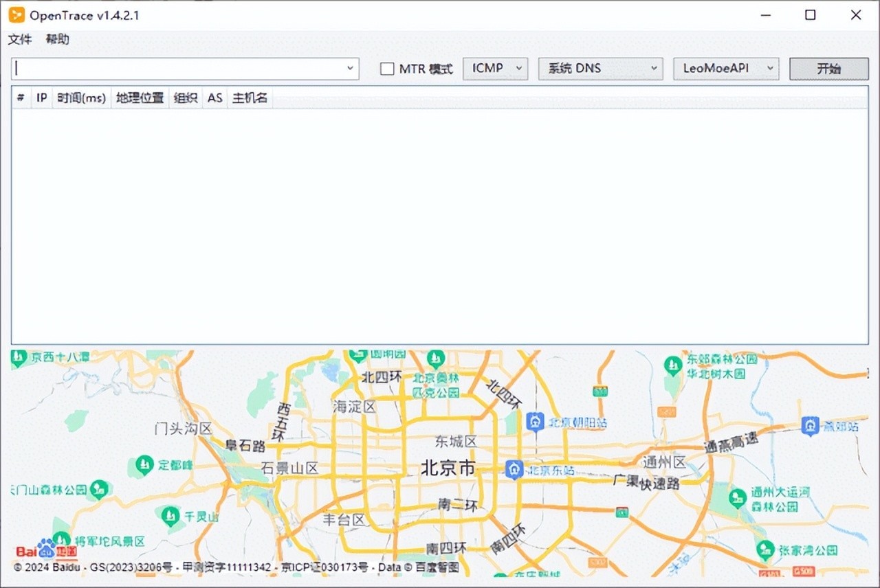Click the Beijing East Station map marker
This screenshot has height=588, width=880.
point(514,470)
